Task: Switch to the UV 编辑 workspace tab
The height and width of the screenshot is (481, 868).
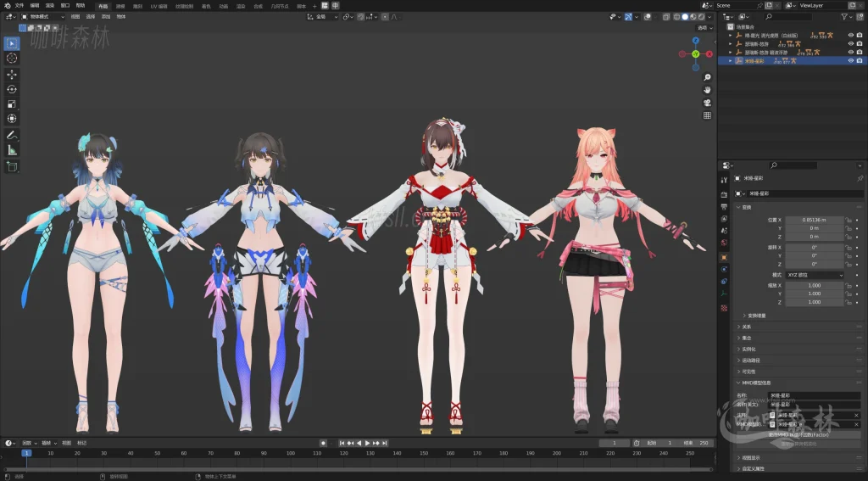Action: (159, 6)
